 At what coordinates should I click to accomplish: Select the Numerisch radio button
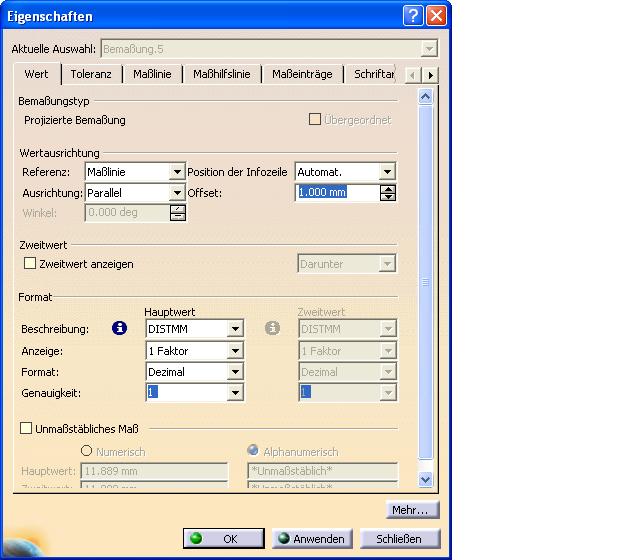coord(87,451)
